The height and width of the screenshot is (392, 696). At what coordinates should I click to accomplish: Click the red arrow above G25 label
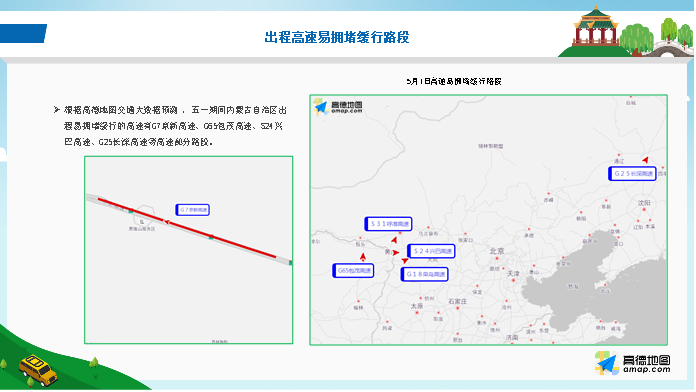click(x=645, y=160)
